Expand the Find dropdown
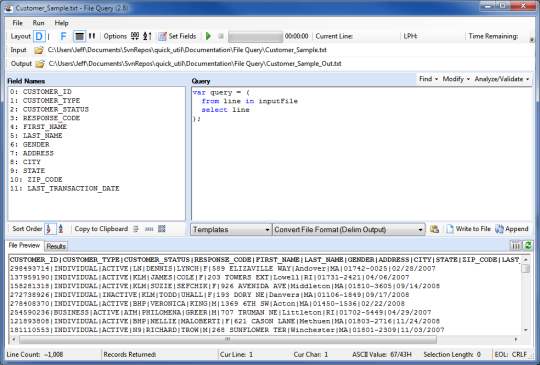 pyautogui.click(x=428, y=79)
